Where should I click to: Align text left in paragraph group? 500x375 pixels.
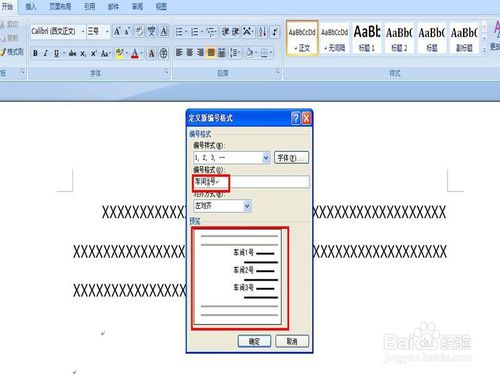(x=179, y=53)
